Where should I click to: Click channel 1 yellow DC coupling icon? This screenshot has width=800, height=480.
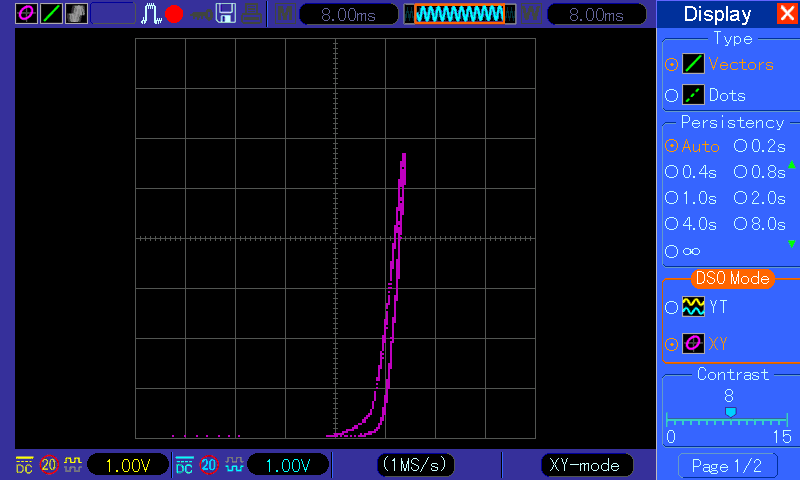[x=24, y=465]
